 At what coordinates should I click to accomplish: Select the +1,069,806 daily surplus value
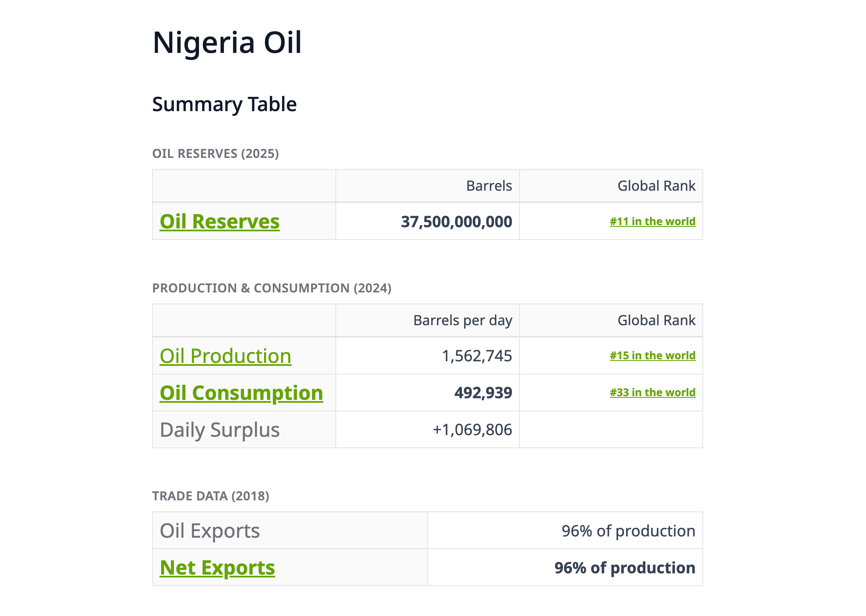(472, 430)
